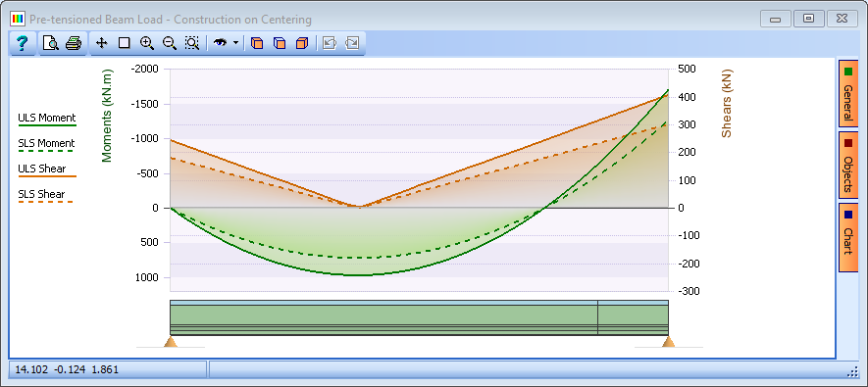The width and height of the screenshot is (868, 387).
Task: Open print preview with magnifier page icon
Action: click(51, 43)
